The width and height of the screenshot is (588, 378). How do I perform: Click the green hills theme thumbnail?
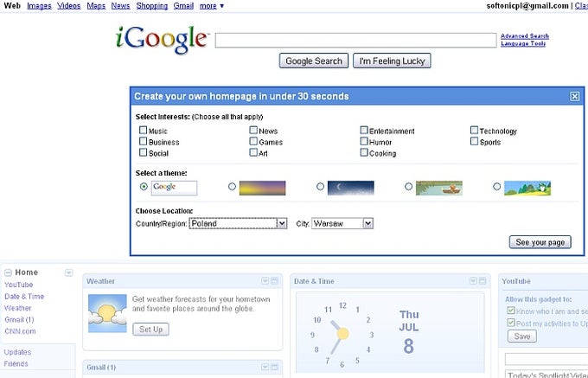527,188
